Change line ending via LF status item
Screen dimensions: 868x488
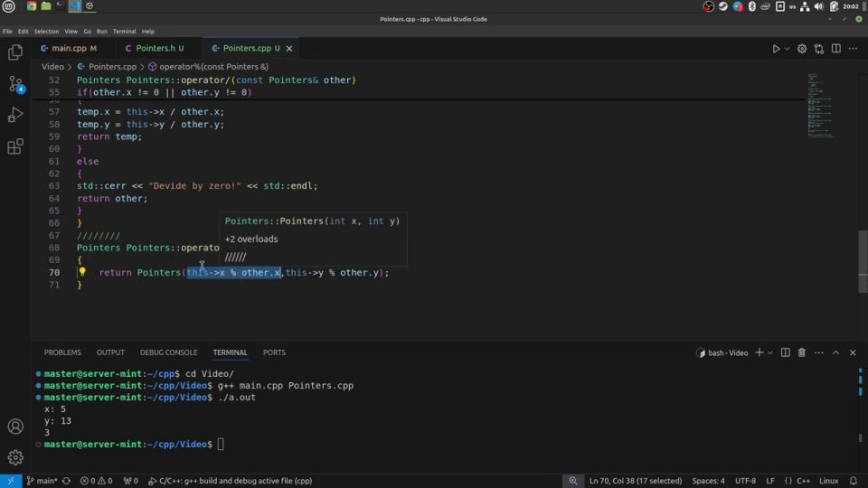pyautogui.click(x=770, y=481)
